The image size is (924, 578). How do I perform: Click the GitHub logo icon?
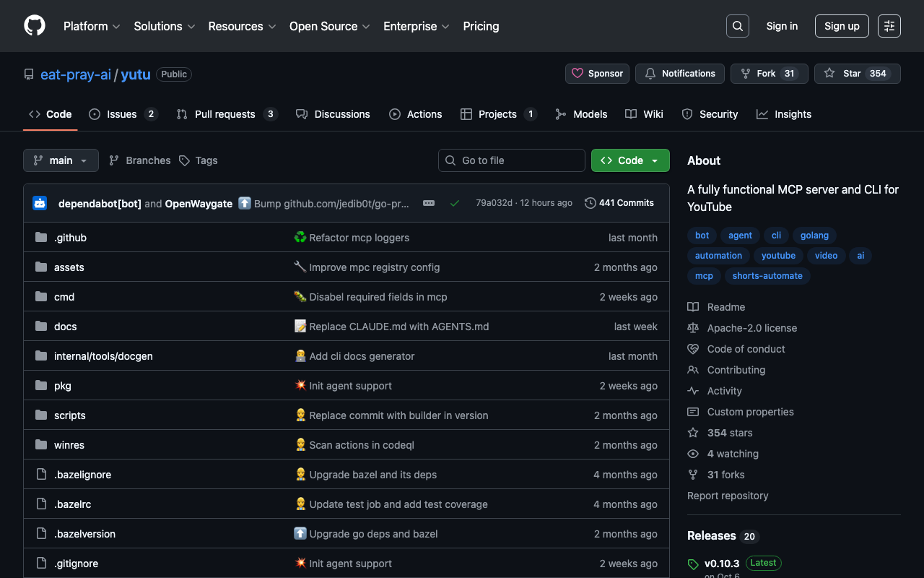tap(35, 26)
